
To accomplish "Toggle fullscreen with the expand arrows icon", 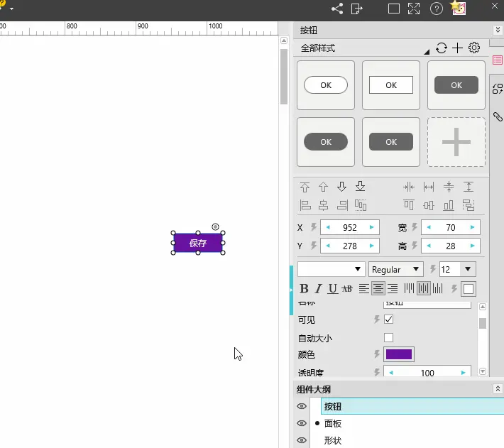I will [x=414, y=9].
